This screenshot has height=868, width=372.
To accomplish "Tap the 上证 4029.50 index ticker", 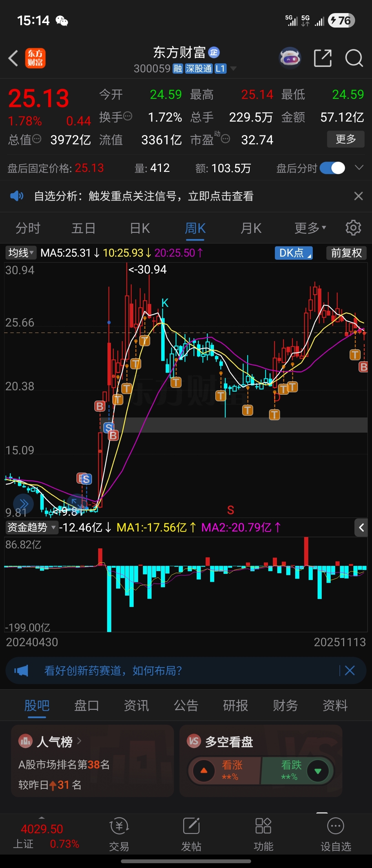I will [x=46, y=836].
